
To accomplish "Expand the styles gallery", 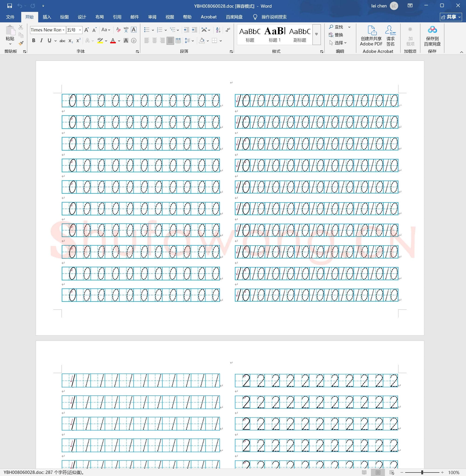I will point(316,34).
